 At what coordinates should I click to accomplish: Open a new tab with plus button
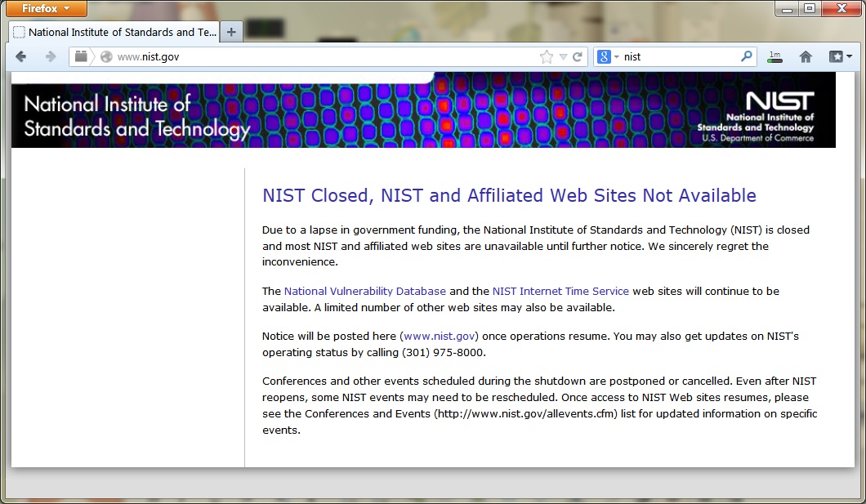[x=231, y=33]
